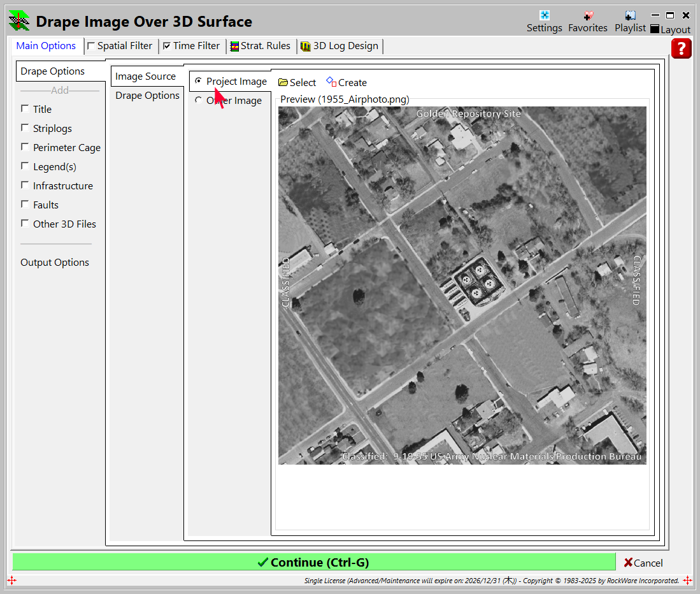Check the Infrastructure option
Screen dimensions: 700x594
coord(25,185)
